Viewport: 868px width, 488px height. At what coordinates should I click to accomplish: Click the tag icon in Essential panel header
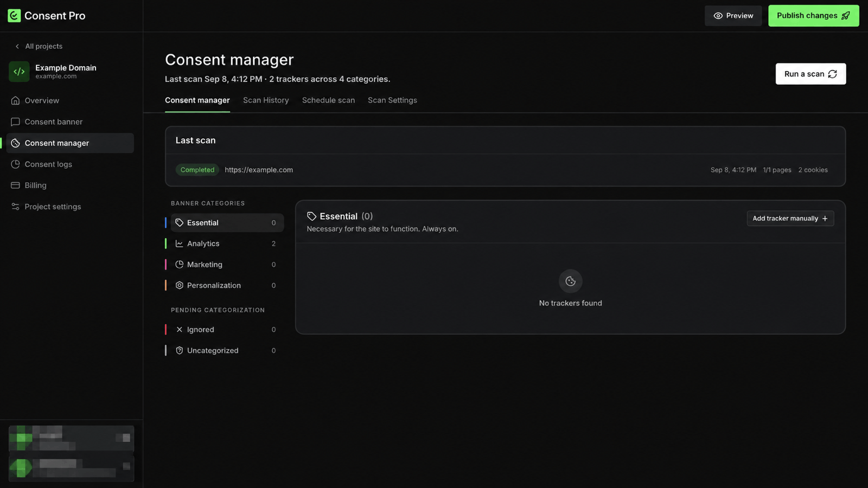pos(311,216)
